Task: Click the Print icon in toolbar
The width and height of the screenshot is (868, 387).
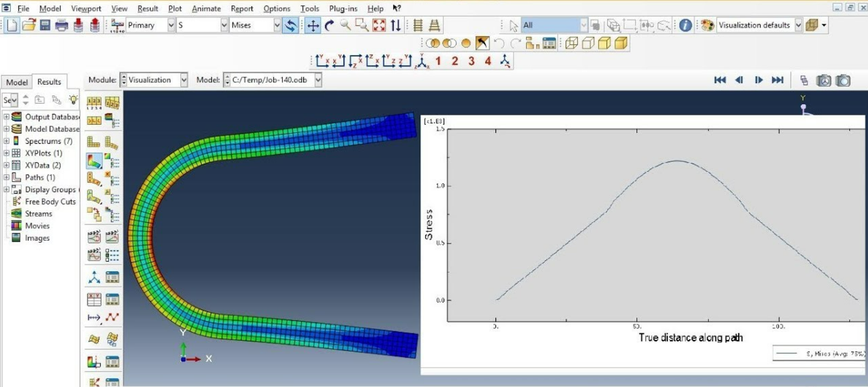Action: [62, 25]
